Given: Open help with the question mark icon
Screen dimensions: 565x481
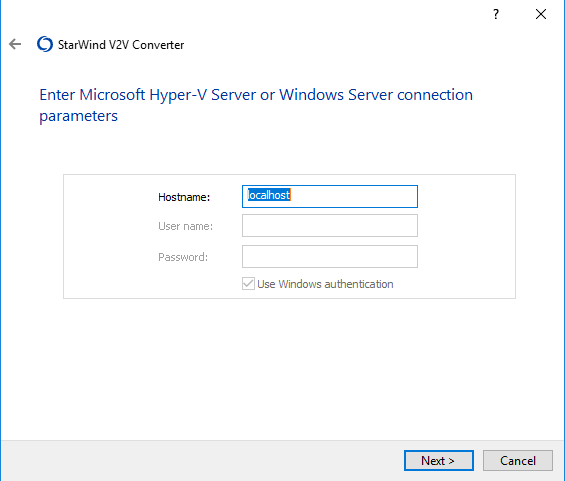Looking at the screenshot, I should pyautogui.click(x=496, y=14).
